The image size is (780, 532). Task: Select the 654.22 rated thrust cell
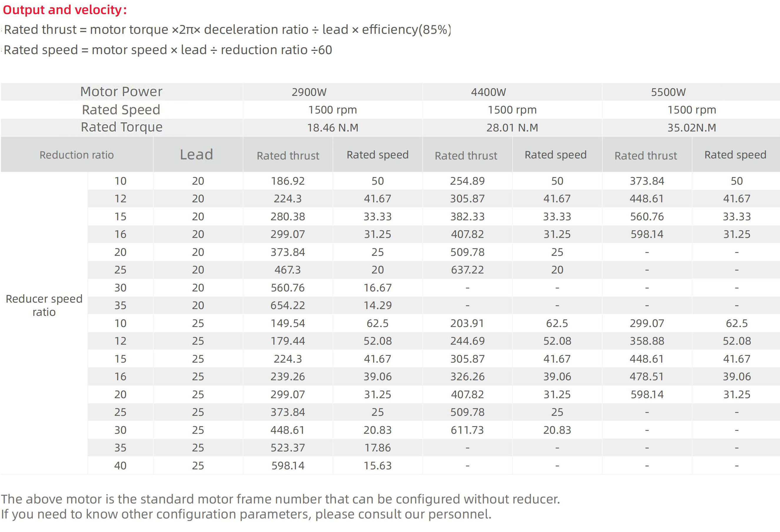(288, 305)
